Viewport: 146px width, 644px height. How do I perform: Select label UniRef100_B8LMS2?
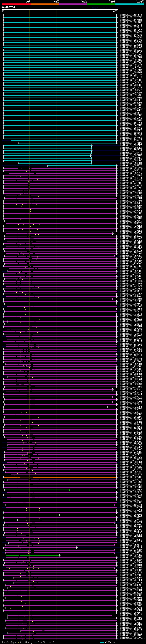tap(131, 135)
